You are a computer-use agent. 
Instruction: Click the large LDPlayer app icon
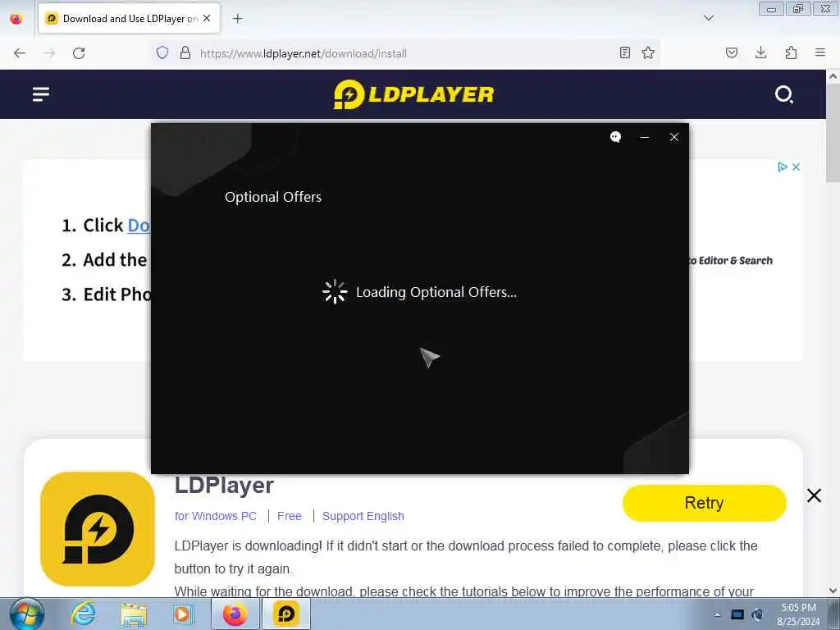click(x=98, y=529)
